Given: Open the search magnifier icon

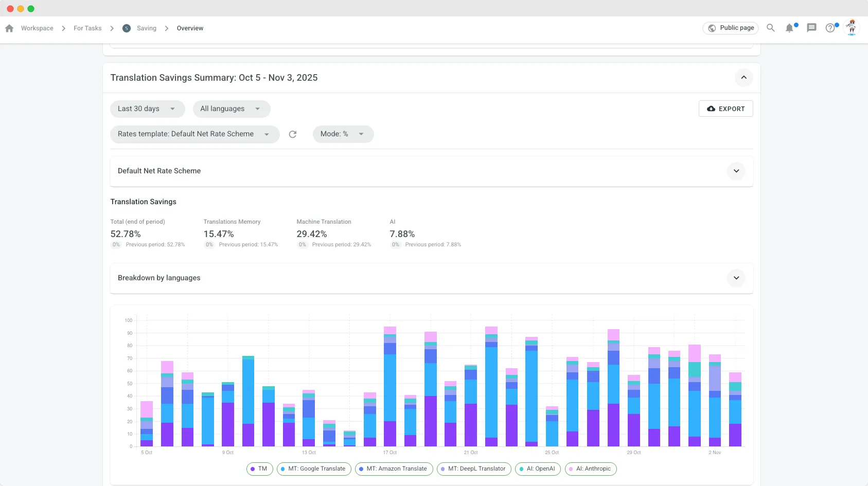Looking at the screenshot, I should pyautogui.click(x=770, y=28).
